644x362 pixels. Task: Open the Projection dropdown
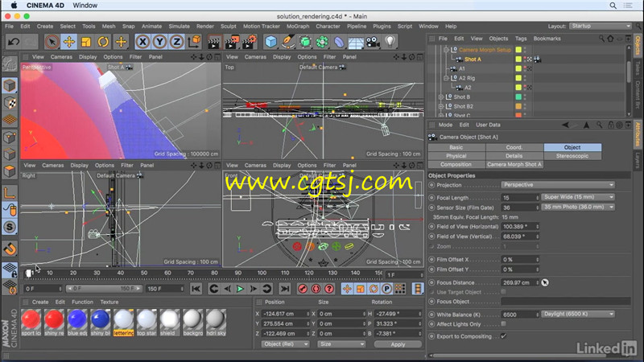558,185
